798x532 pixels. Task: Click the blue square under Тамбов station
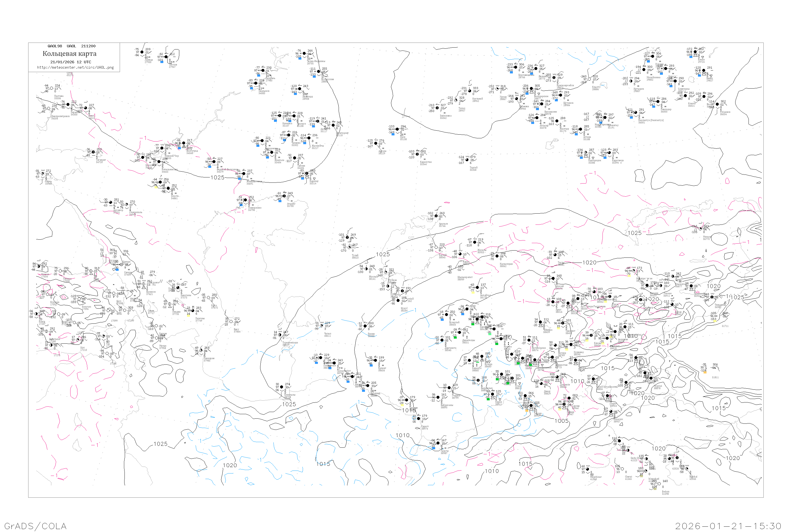pos(162,62)
